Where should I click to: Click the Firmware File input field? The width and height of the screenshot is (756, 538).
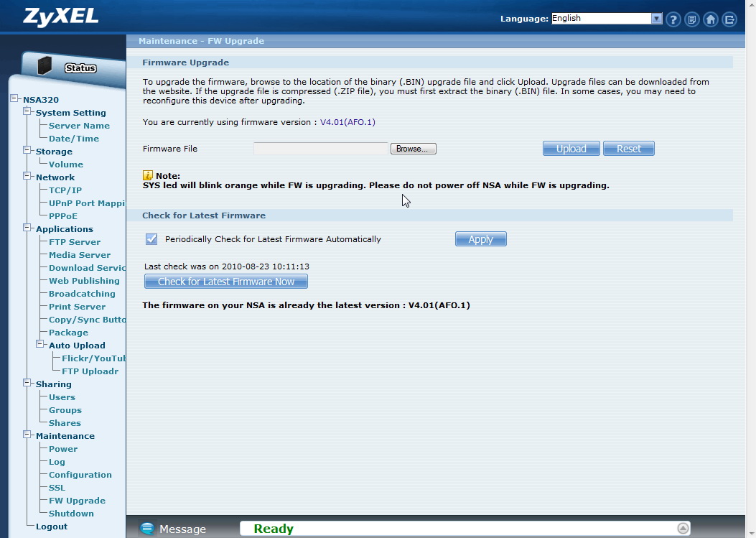point(321,149)
